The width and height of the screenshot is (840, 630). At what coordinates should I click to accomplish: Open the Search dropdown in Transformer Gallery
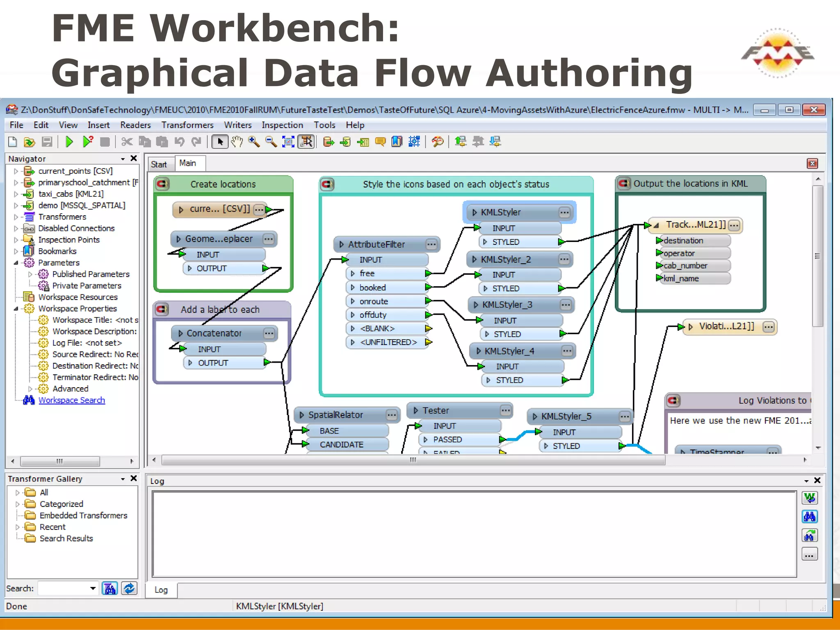coord(93,589)
